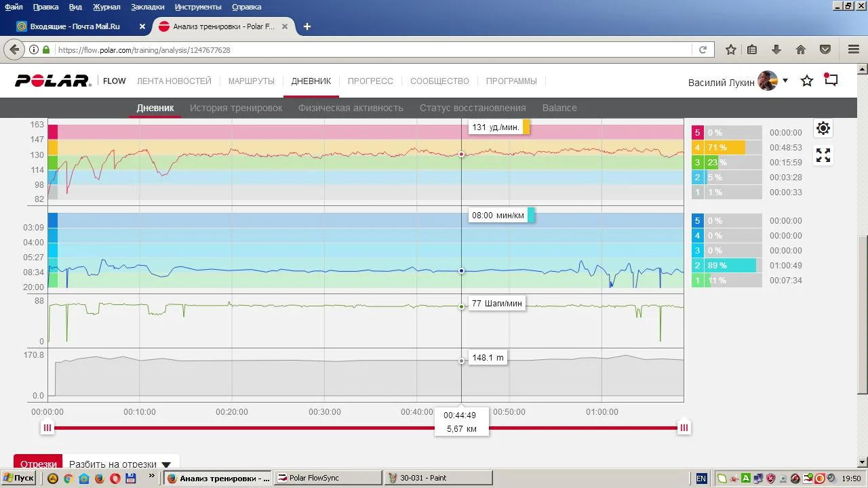868x488 pixels.
Task: Click the 'Отрезки' button
Action: tap(38, 464)
